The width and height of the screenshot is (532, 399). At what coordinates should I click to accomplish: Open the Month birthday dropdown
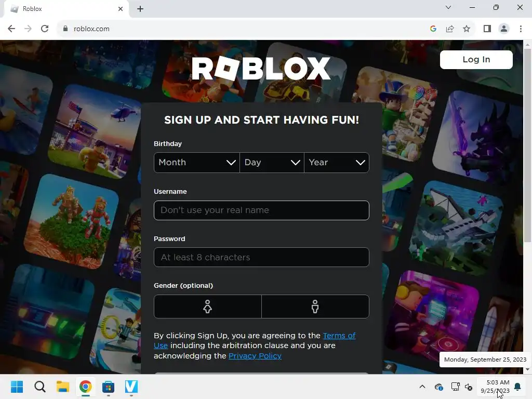click(197, 163)
